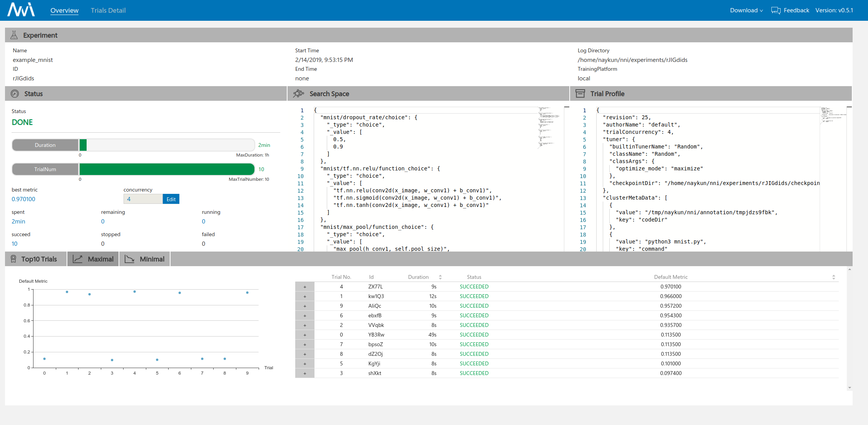Click the Experiment flask icon
Viewport: 868px width, 425px height.
coord(14,35)
